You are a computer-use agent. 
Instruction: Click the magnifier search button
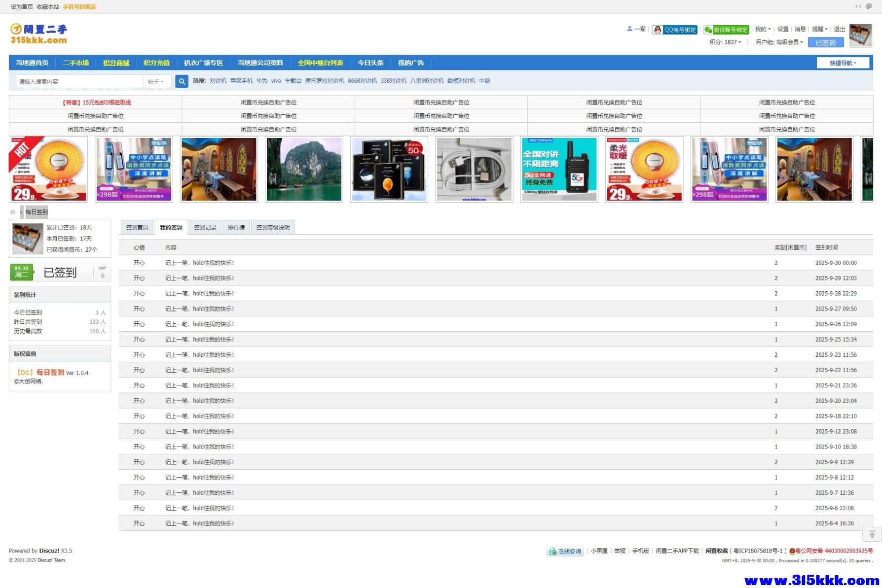point(182,81)
